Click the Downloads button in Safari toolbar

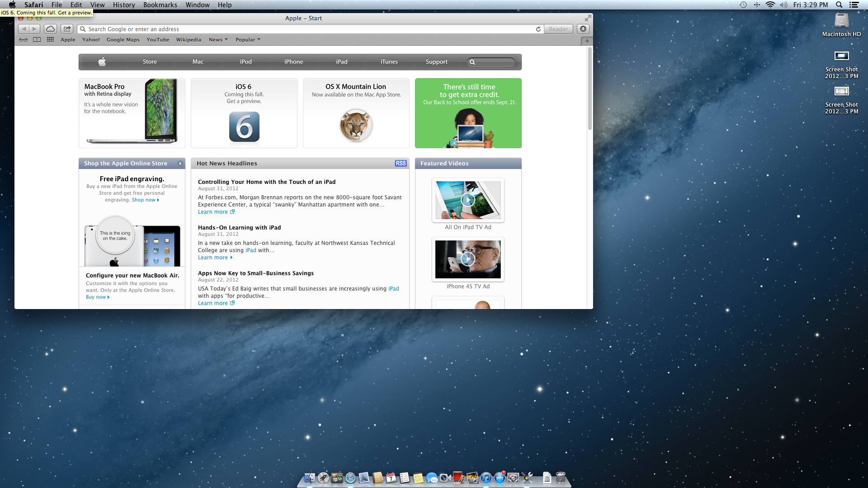pyautogui.click(x=583, y=29)
